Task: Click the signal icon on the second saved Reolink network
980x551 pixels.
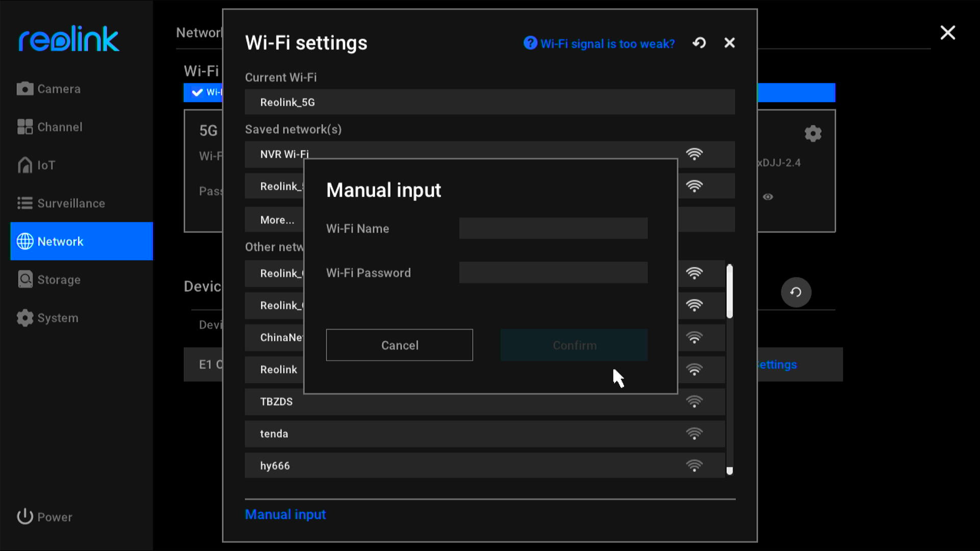Action: 694,186
